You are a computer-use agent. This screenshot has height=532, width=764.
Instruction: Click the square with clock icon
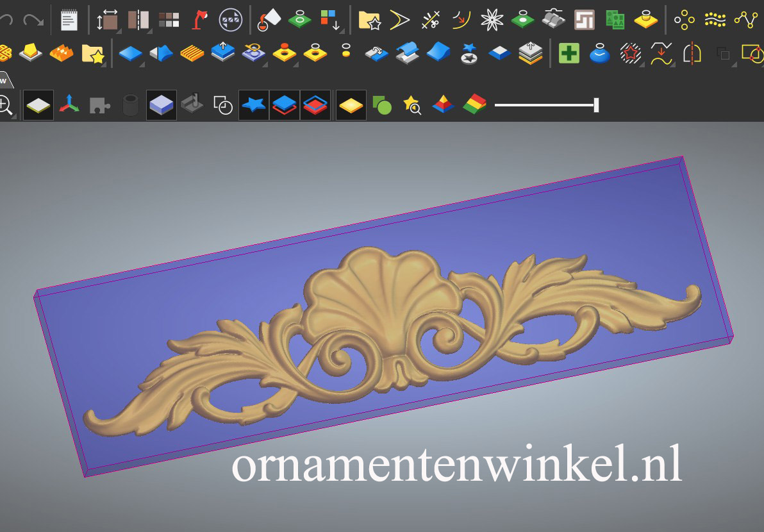[x=223, y=104]
